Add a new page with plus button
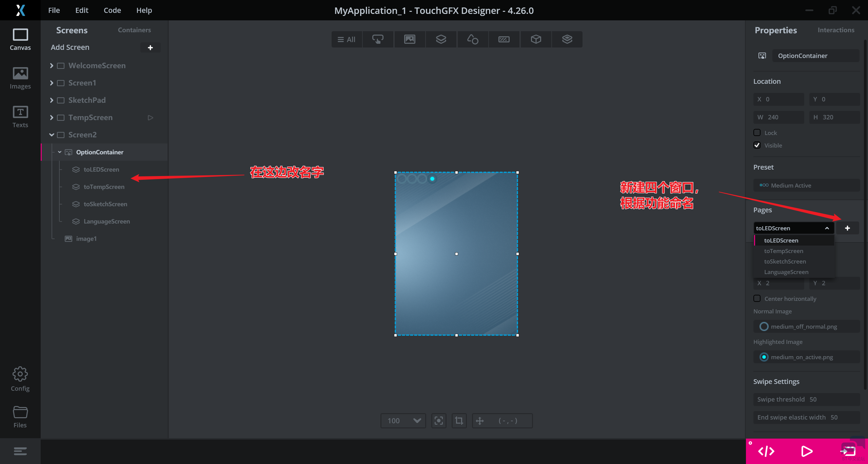The height and width of the screenshot is (464, 868). (847, 228)
